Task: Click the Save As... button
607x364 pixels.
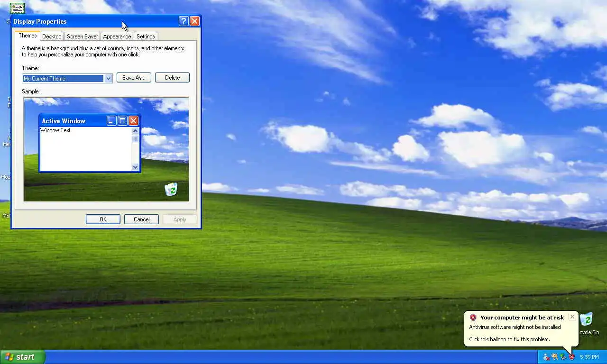Action: click(x=134, y=78)
